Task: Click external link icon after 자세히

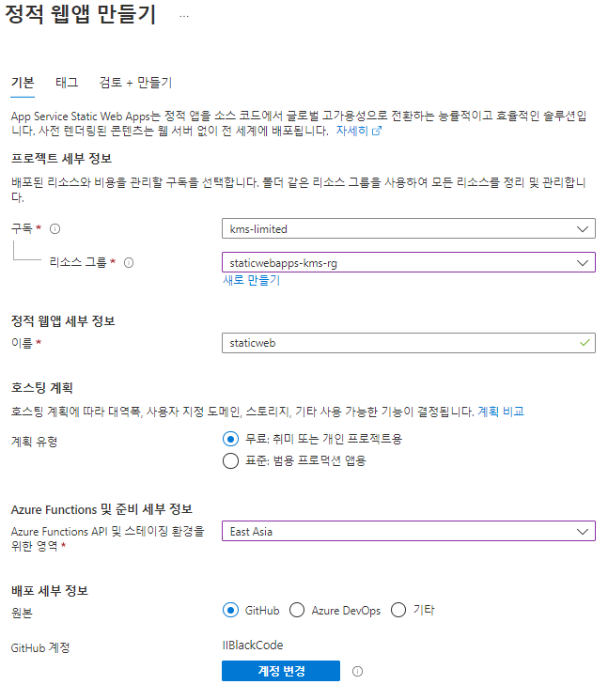Action: (x=377, y=131)
